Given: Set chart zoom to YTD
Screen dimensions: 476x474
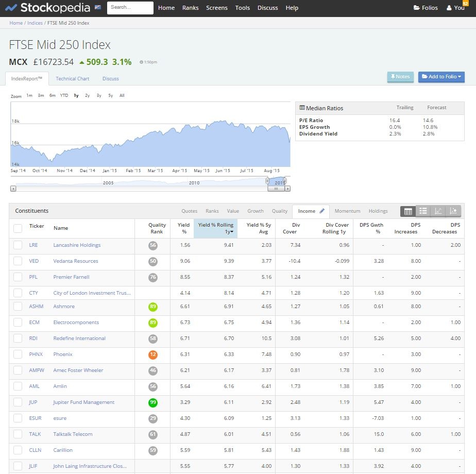Looking at the screenshot, I should 64,95.
